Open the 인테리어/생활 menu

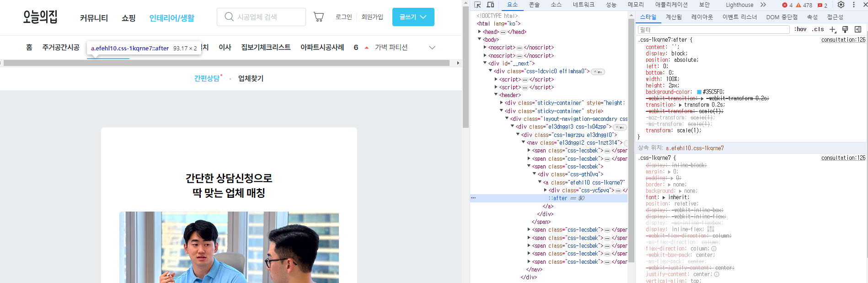(172, 18)
